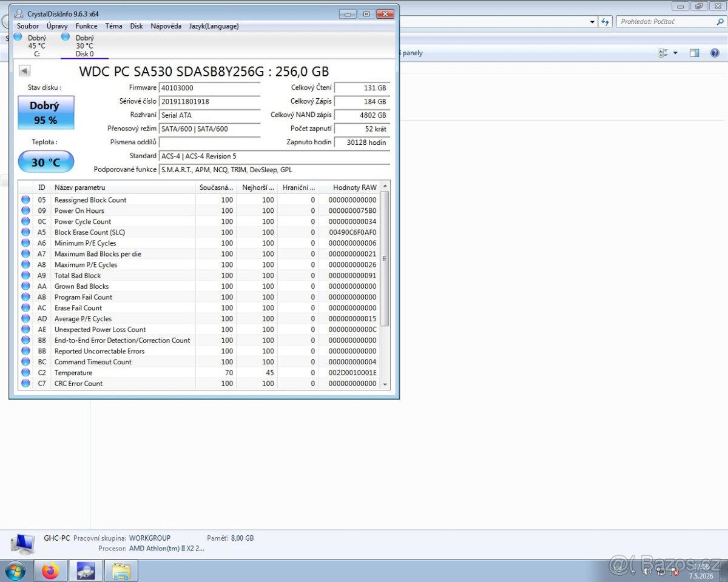This screenshot has height=582, width=728.
Task: Open the Téma menu
Action: pos(113,26)
